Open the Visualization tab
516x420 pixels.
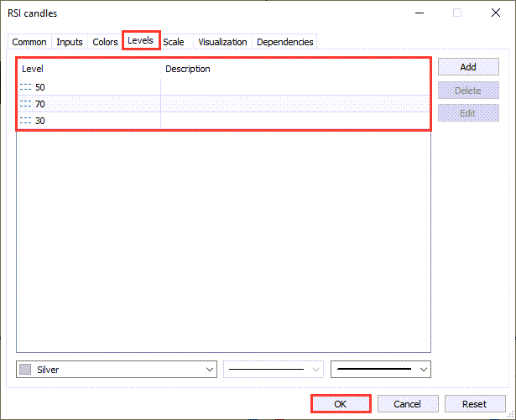[x=222, y=42]
